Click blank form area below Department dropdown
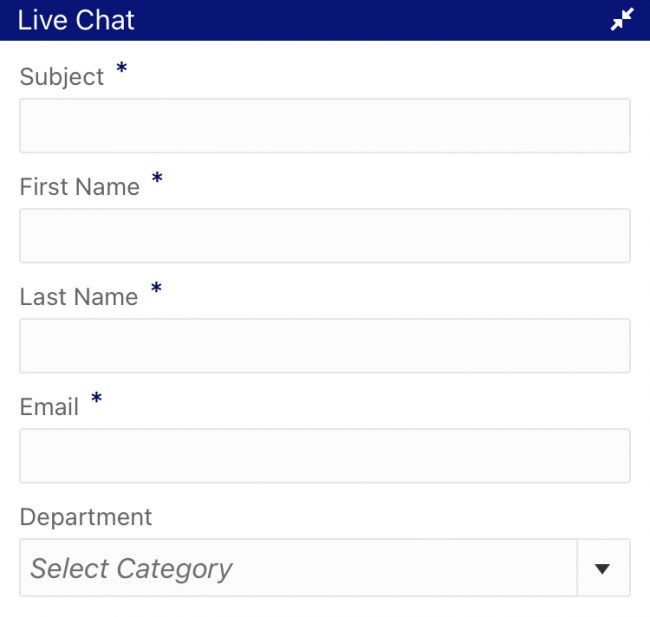The height and width of the screenshot is (617, 650). [324, 607]
